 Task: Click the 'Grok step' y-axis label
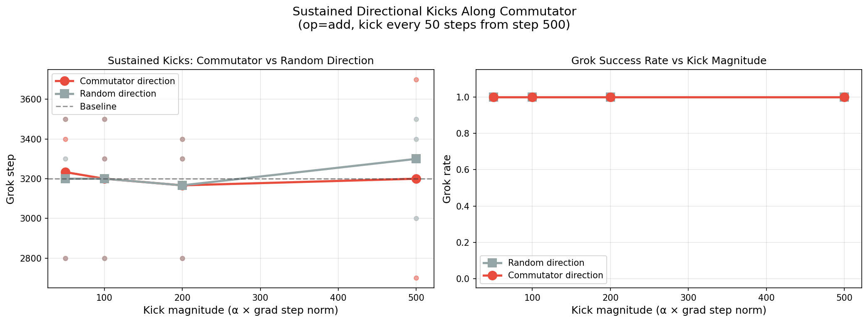pos(11,179)
